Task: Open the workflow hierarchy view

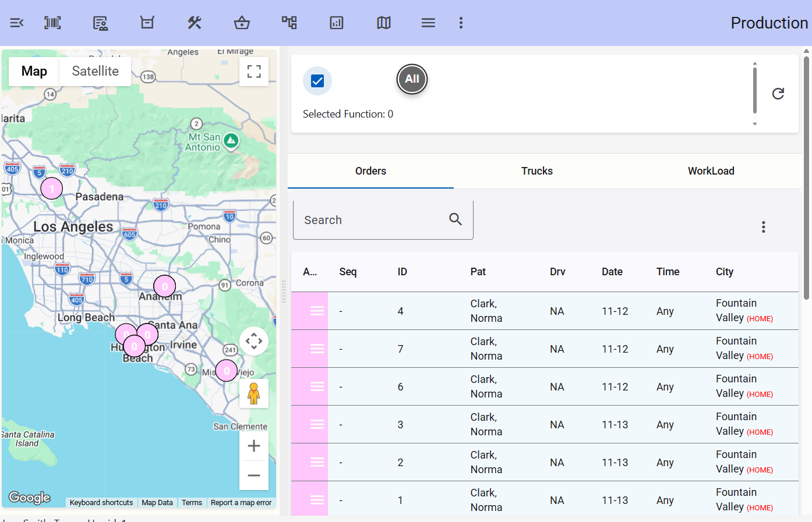Action: point(289,23)
